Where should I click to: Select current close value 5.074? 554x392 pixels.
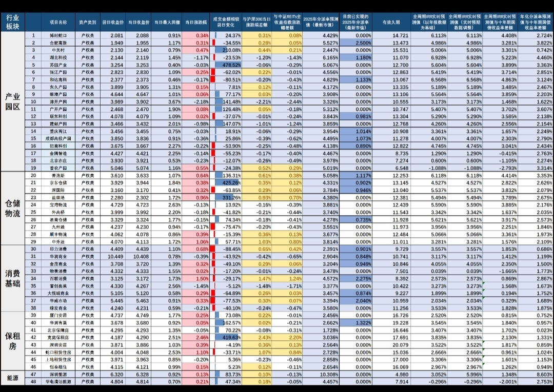[x=138, y=168]
